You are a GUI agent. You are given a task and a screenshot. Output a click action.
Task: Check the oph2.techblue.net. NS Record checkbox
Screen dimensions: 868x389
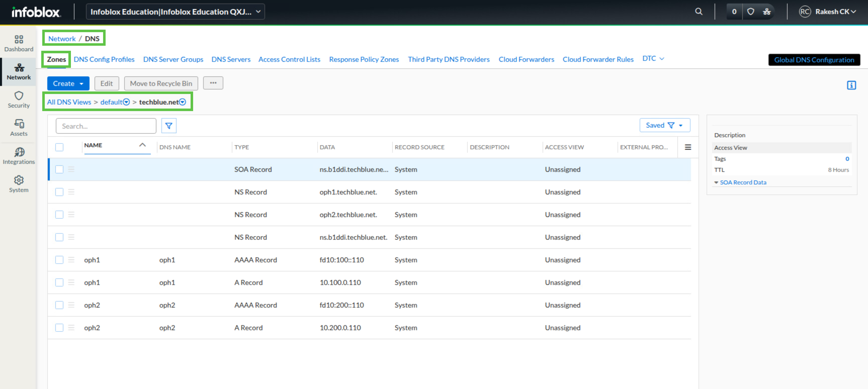pyautogui.click(x=59, y=215)
